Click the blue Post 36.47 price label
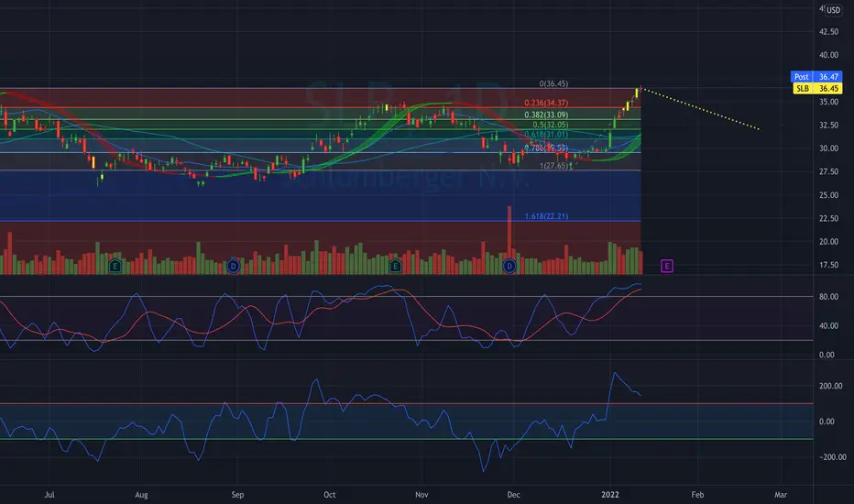Screen dimensions: 854x504 tap(816, 77)
